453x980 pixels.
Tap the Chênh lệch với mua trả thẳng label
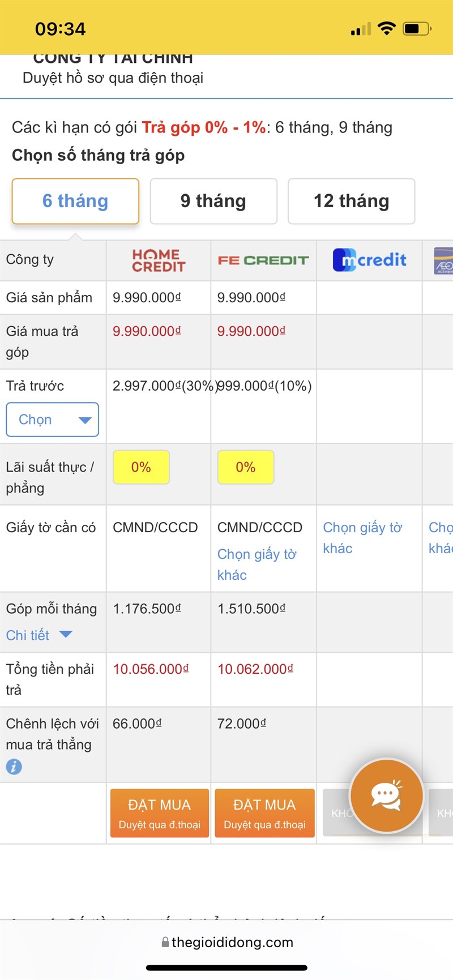53,734
